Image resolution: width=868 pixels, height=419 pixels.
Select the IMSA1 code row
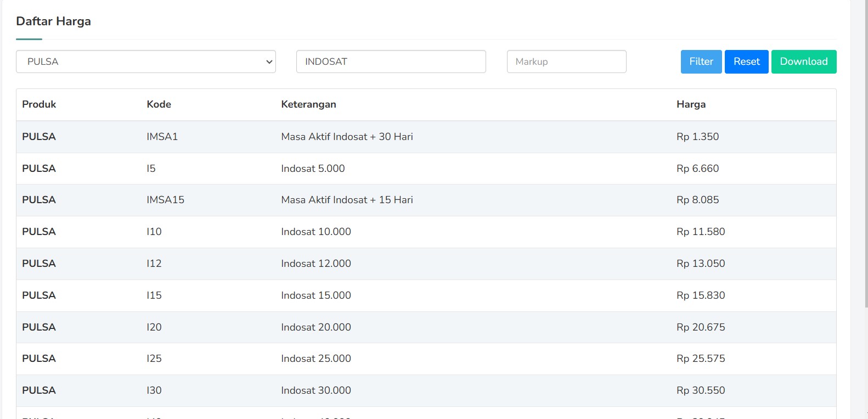click(162, 137)
